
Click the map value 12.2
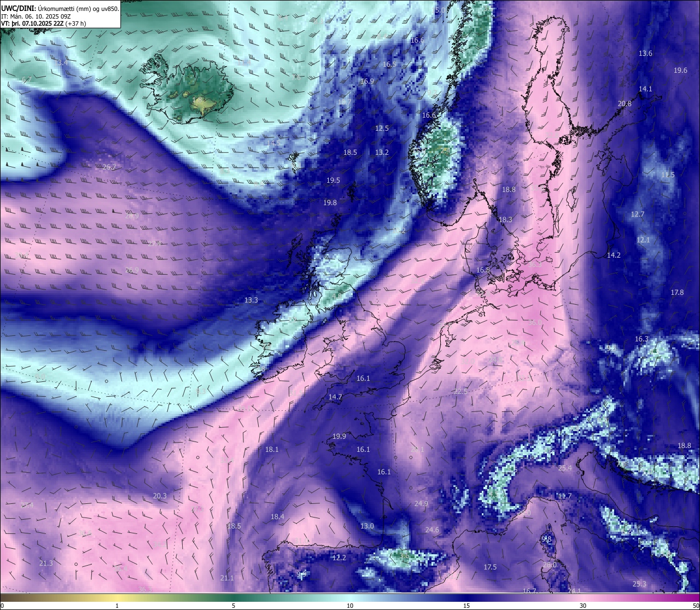[339, 558]
